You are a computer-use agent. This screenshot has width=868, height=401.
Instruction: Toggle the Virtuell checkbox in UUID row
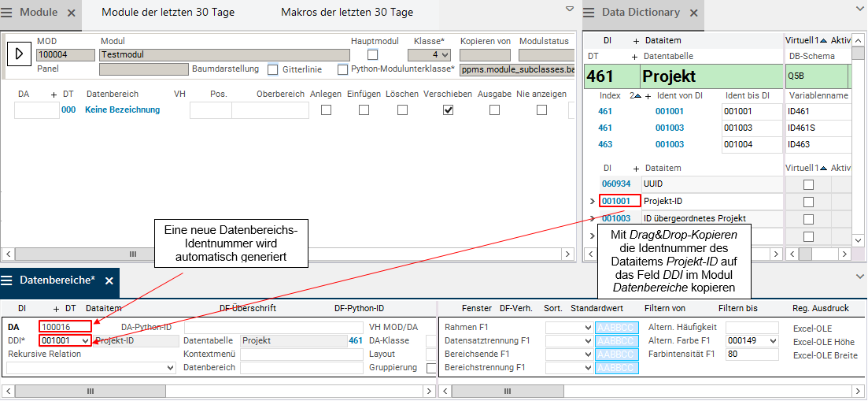point(809,184)
